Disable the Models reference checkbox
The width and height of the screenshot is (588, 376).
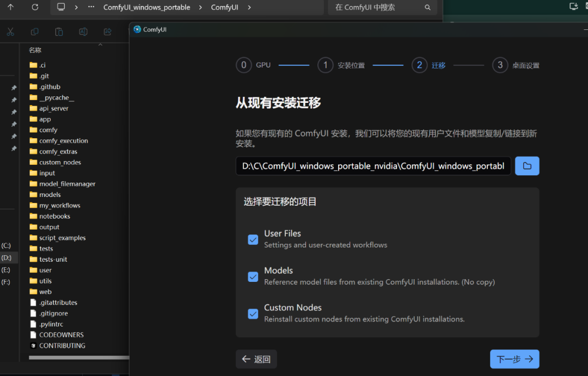coord(253,276)
